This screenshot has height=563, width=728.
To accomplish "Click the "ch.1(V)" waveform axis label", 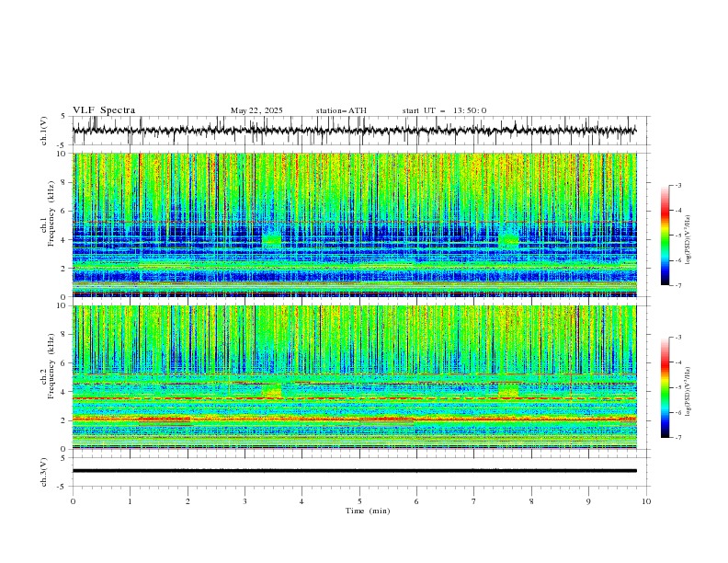I will pos(44,131).
